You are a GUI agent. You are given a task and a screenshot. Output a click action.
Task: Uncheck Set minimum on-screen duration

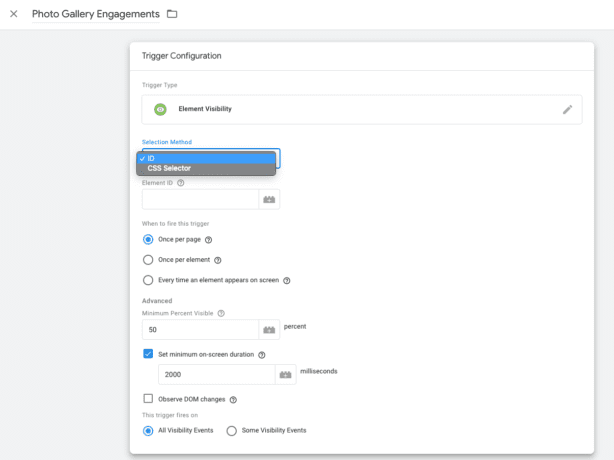(148, 354)
